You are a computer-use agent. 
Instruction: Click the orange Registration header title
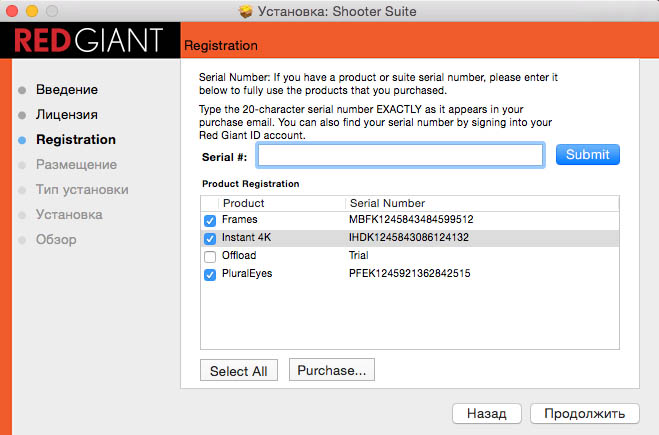[221, 45]
